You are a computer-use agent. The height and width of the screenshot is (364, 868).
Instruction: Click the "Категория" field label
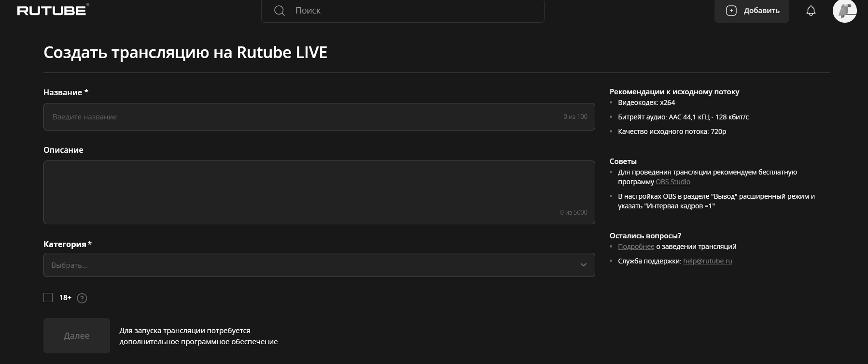pos(65,244)
